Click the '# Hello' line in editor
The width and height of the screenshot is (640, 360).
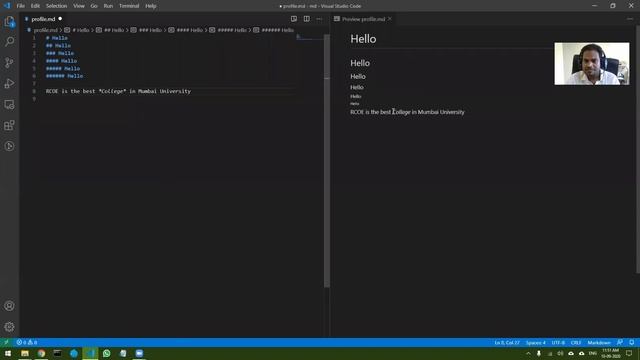(57, 38)
